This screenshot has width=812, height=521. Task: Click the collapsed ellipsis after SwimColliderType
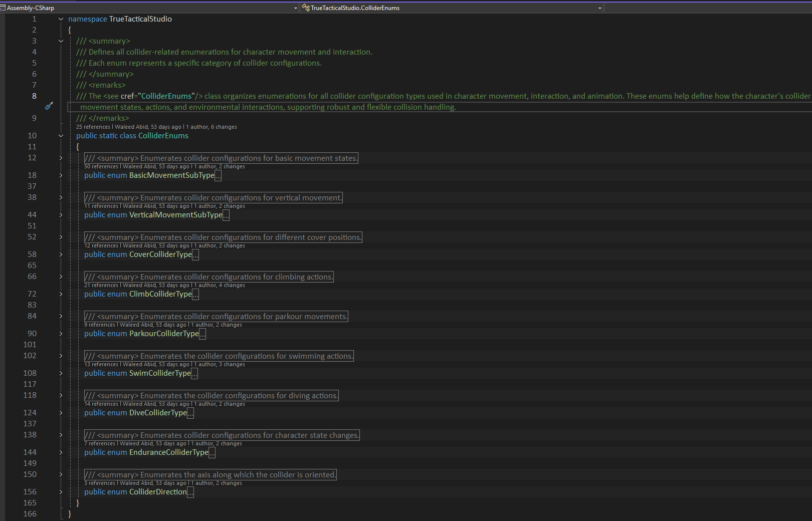click(x=194, y=374)
